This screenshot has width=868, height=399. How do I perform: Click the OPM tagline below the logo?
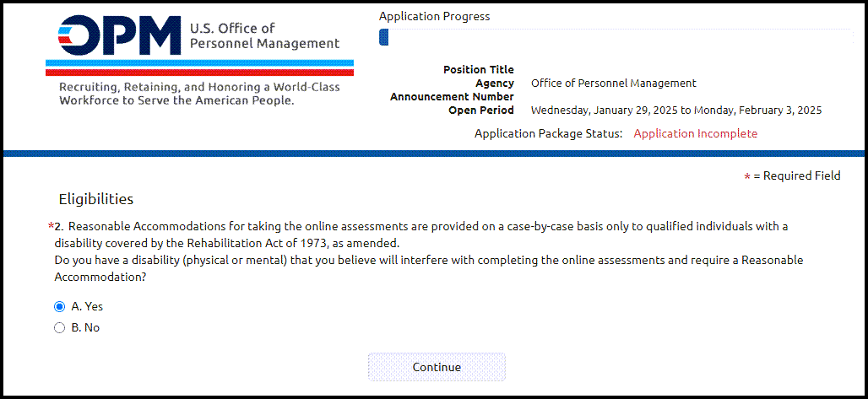(199, 94)
